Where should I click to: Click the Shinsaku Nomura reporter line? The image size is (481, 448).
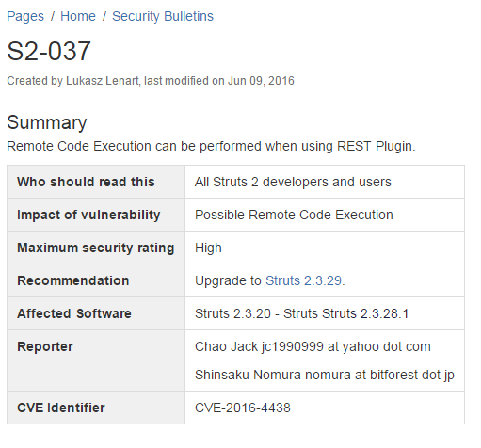pos(325,375)
